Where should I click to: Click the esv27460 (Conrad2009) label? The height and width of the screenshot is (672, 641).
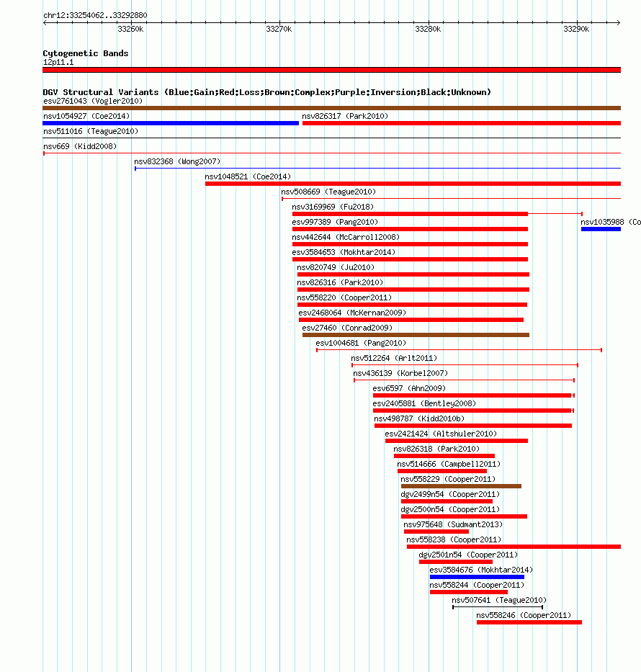point(347,328)
